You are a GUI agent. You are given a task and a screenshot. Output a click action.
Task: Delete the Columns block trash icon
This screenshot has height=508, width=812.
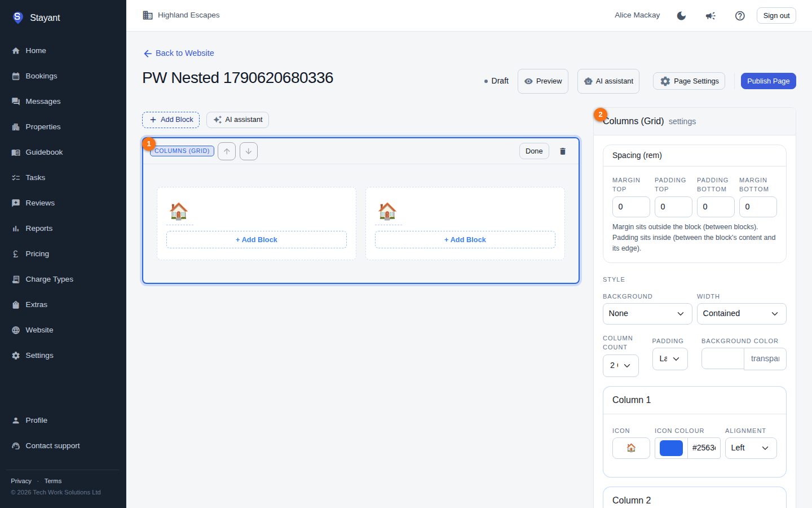point(562,151)
